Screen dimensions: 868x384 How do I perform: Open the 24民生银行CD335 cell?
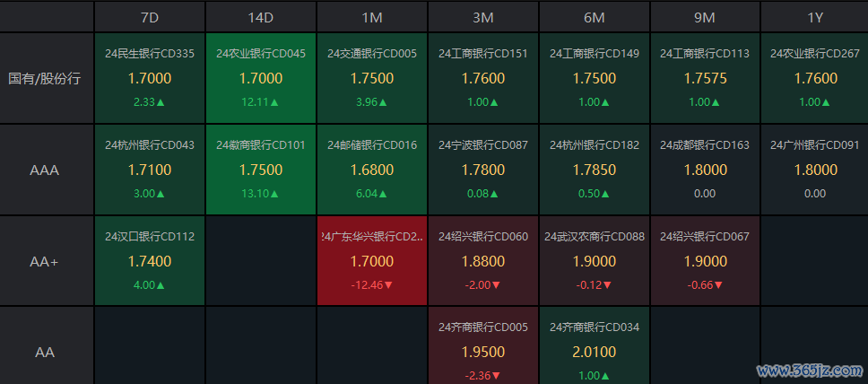point(150,78)
